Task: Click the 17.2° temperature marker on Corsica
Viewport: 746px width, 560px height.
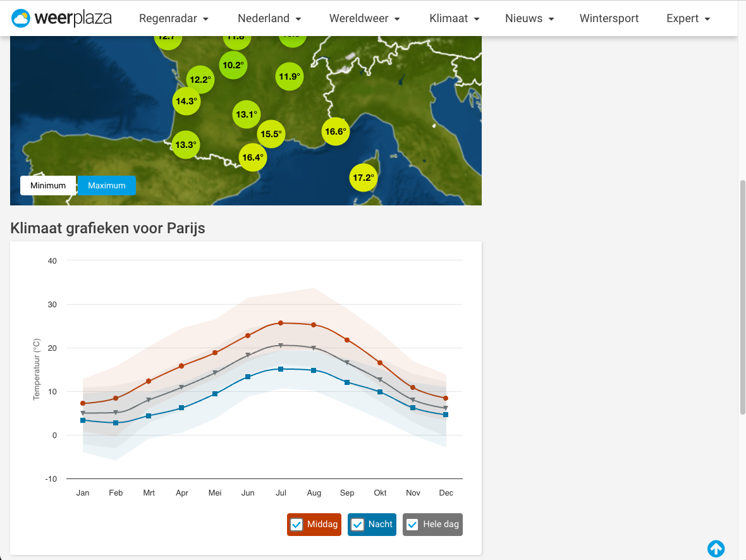Action: (364, 178)
